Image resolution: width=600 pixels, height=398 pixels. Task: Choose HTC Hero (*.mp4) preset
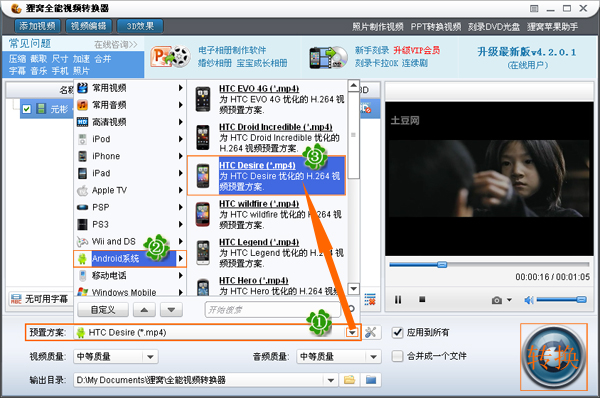(x=268, y=286)
